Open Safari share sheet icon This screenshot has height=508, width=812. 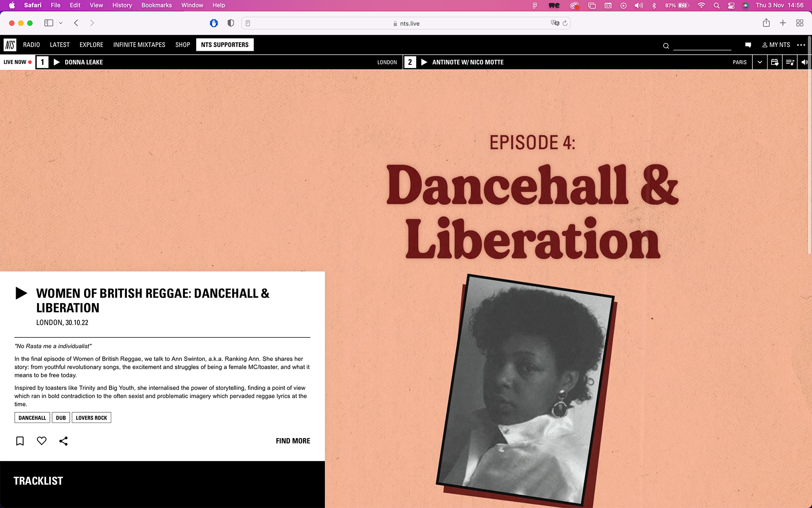click(x=766, y=23)
